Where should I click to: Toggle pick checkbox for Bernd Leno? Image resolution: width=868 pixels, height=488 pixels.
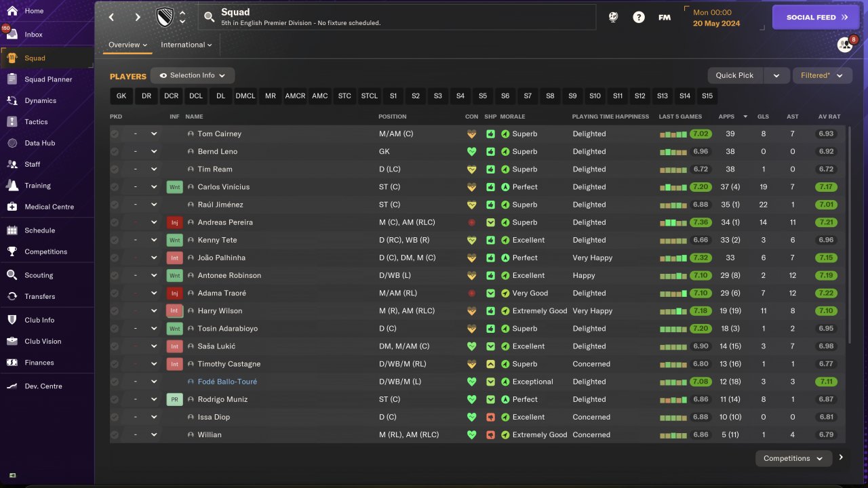click(x=115, y=152)
